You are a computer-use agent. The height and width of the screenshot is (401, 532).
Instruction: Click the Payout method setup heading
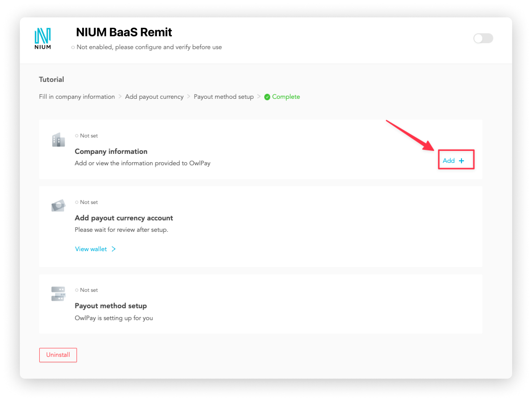click(111, 306)
